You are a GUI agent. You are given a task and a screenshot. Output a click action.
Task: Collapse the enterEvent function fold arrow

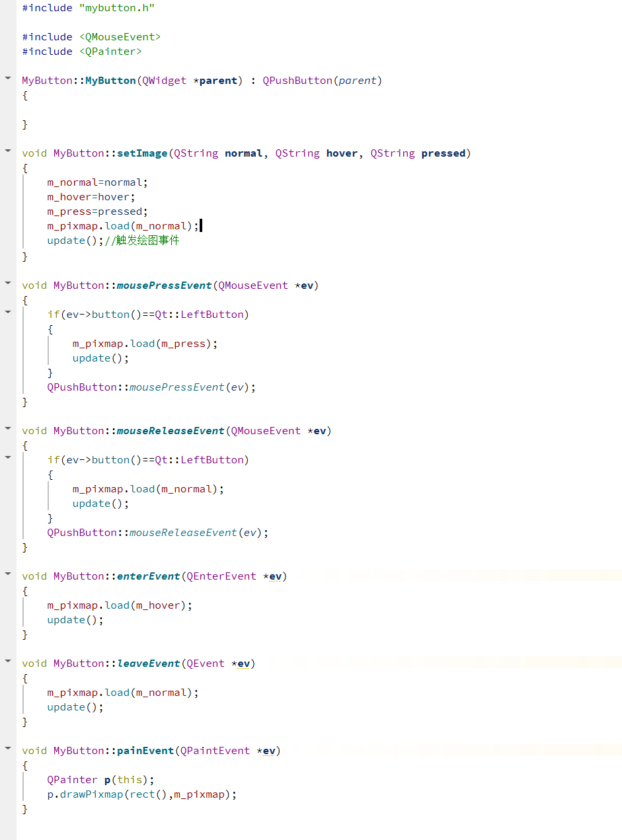[8, 574]
